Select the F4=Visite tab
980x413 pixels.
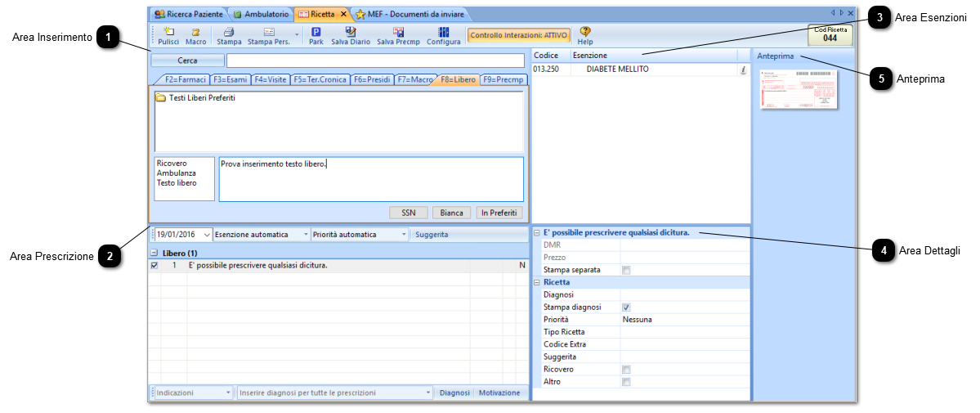click(271, 79)
